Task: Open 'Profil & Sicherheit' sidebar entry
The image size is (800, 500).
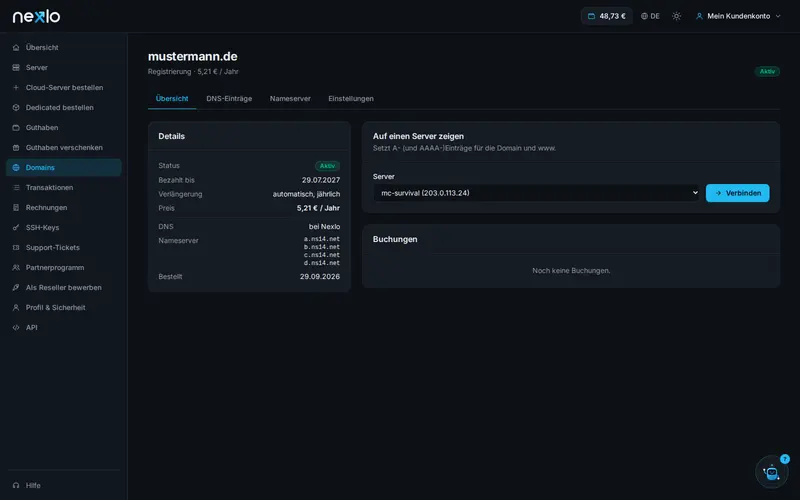Action: tap(64, 308)
